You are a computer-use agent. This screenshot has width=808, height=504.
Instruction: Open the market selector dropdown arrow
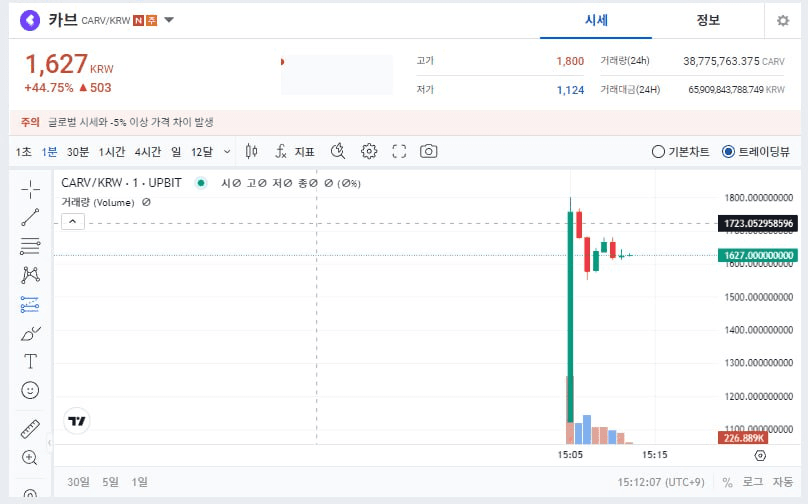point(169,21)
